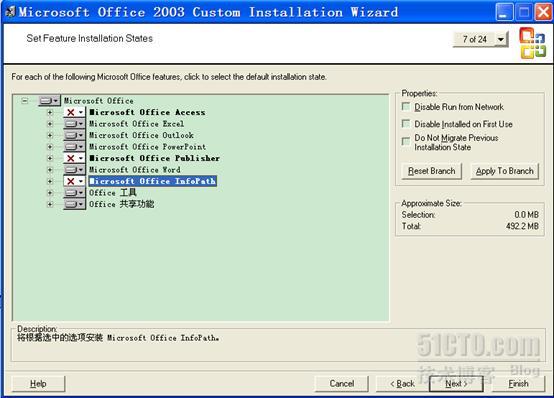Expand the Microsoft Office Publisher node
The width and height of the screenshot is (554, 398).
point(50,158)
